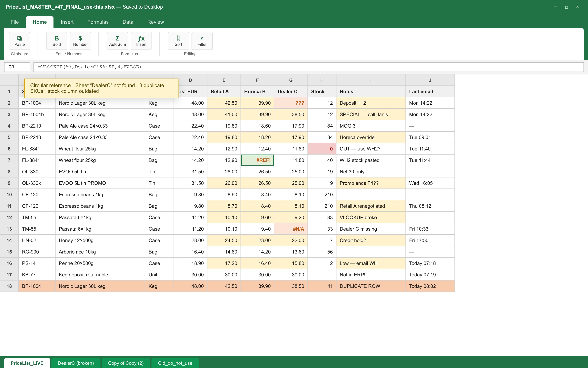Select the BP-1004b SKU cell
This screenshot has width=588, height=368.
(37, 114)
